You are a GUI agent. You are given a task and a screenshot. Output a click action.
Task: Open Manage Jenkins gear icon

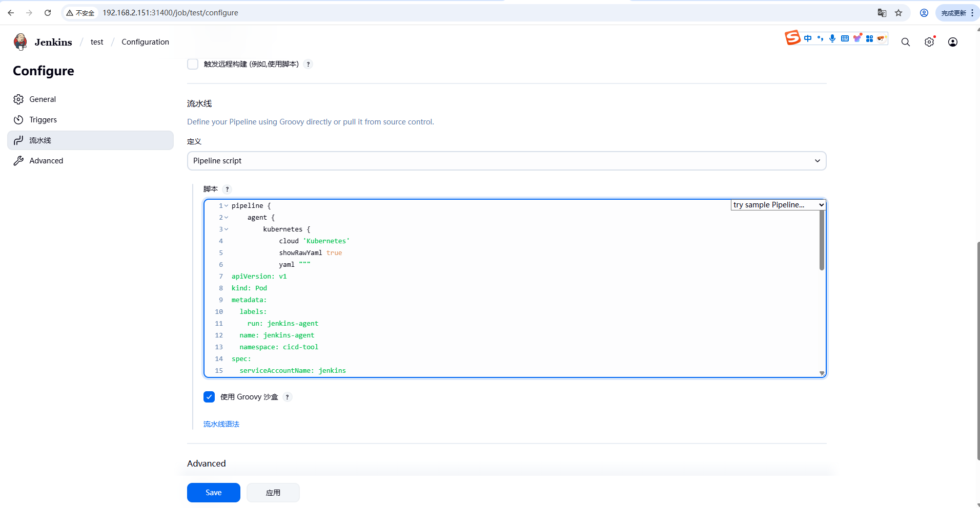[x=929, y=42]
